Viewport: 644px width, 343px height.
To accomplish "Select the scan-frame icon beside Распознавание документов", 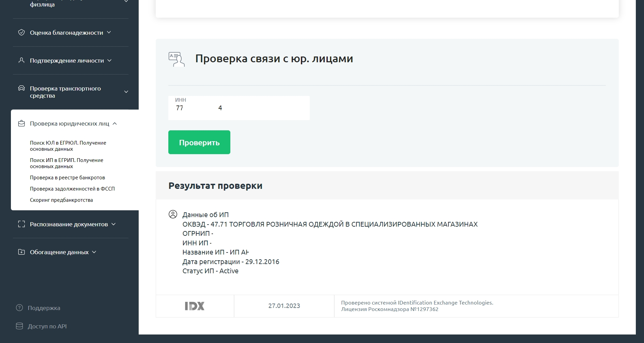I will [22, 224].
